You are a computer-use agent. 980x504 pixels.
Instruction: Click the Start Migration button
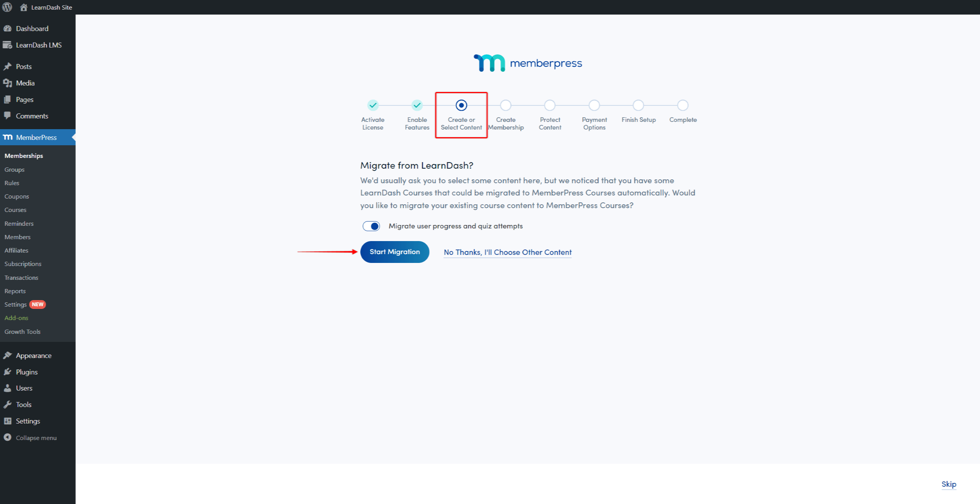395,251
